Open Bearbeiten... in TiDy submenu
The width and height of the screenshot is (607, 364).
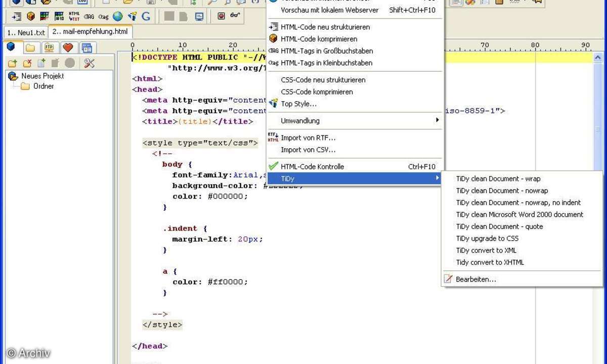(522, 279)
